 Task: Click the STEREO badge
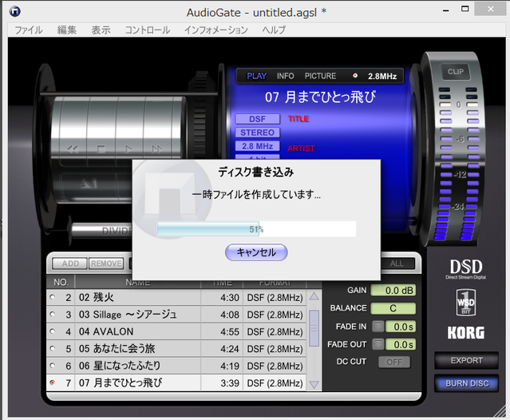click(257, 133)
